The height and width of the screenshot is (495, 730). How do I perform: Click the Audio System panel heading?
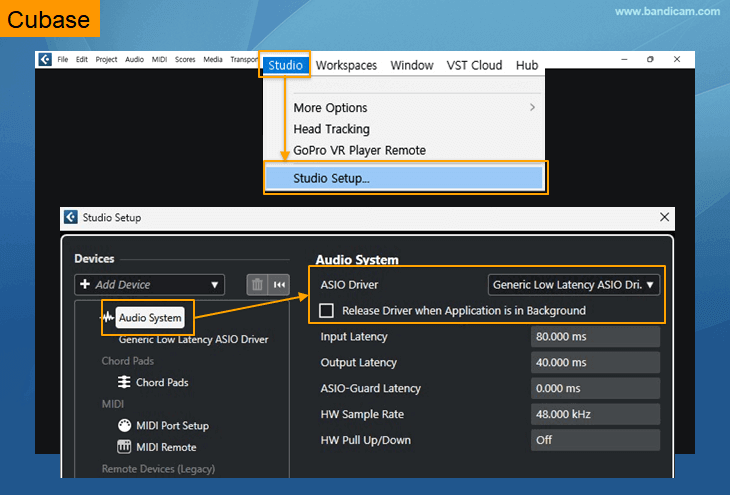(357, 260)
